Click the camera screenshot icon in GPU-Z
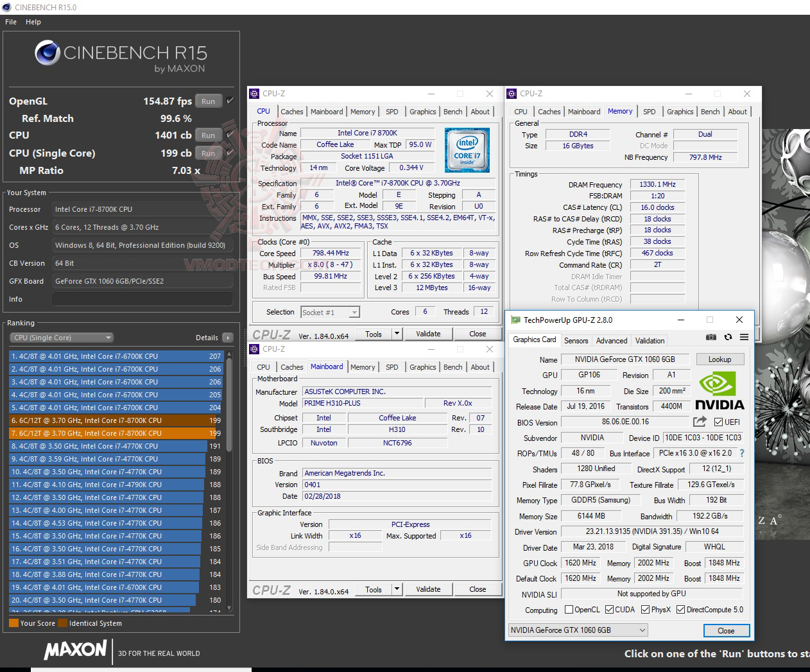Image resolution: width=810 pixels, height=672 pixels. pos(711,337)
